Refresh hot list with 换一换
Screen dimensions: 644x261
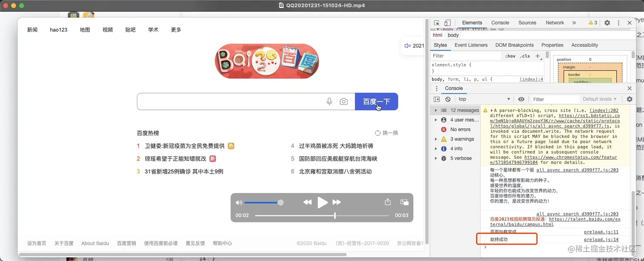[386, 133]
